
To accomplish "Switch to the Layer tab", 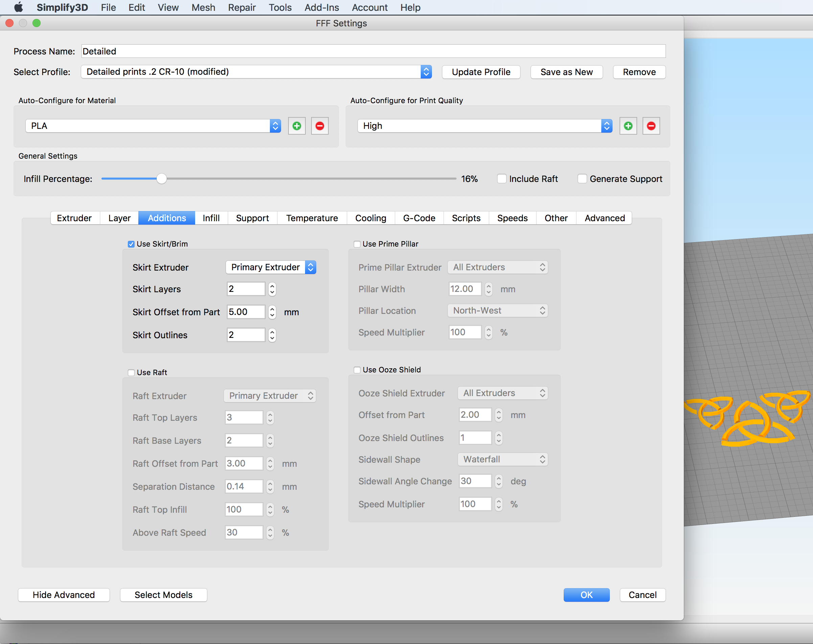I will click(119, 218).
